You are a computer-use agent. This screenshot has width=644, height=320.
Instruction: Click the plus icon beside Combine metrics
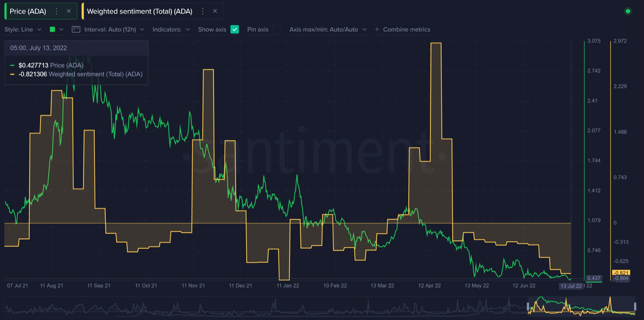377,29
